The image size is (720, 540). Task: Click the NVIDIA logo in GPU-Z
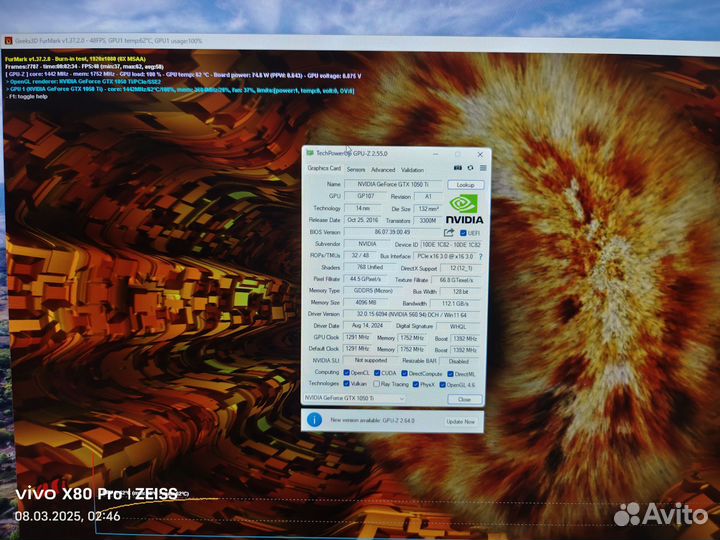tap(464, 209)
